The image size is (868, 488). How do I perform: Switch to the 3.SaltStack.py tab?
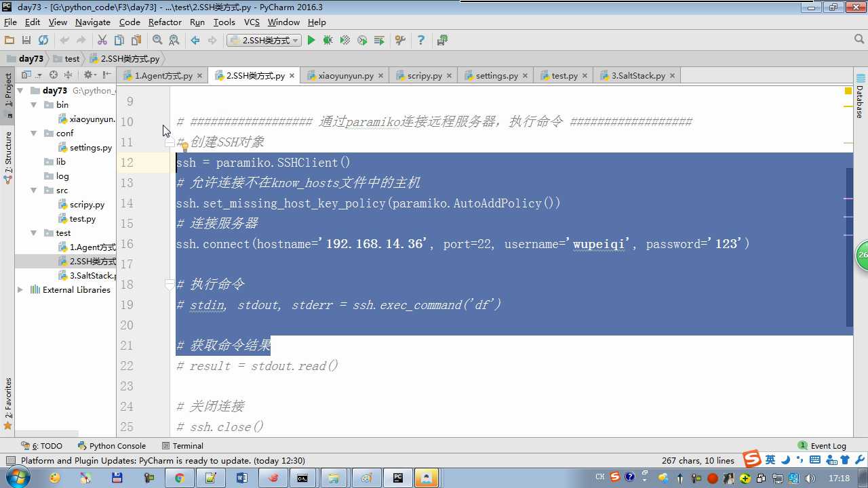point(637,76)
